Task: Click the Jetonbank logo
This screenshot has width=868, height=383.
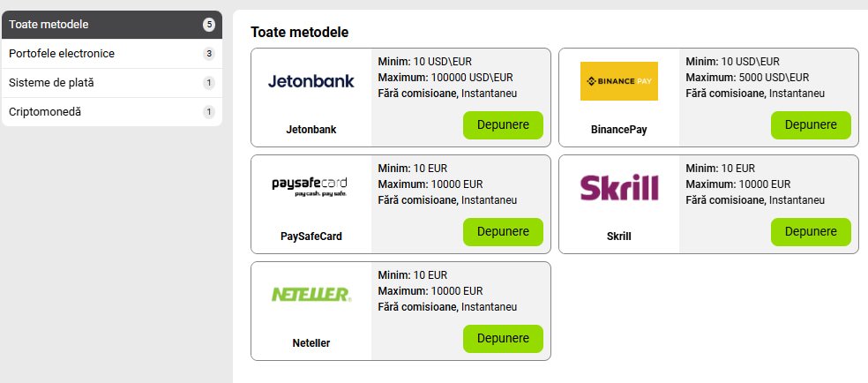Action: (x=311, y=81)
